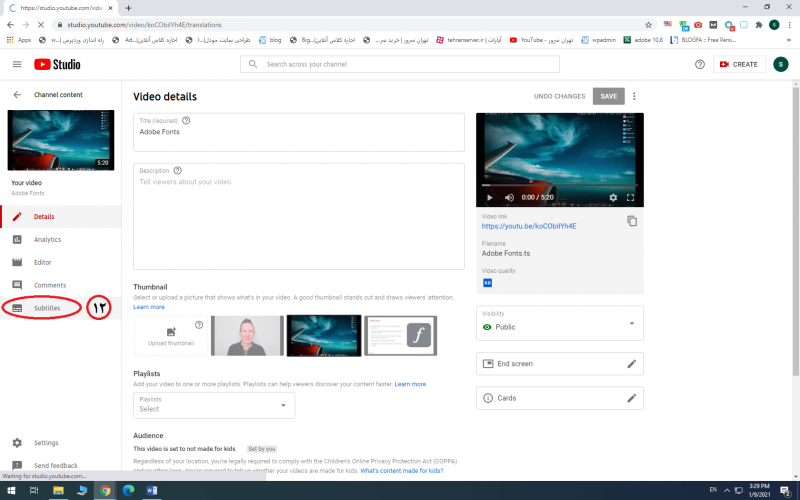The image size is (800, 500).
Task: Click the back arrow next to Channel content
Action: tap(17, 94)
